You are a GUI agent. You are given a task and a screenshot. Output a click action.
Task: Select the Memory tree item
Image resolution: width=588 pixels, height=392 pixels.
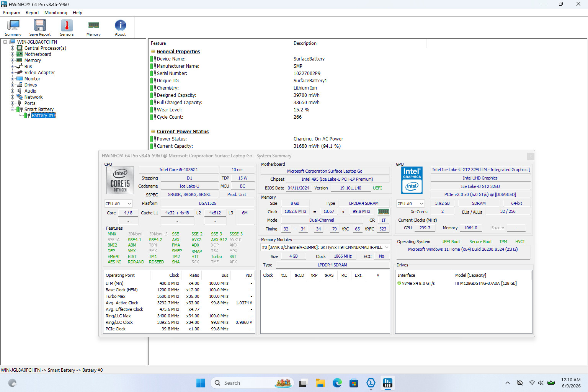[33, 60]
